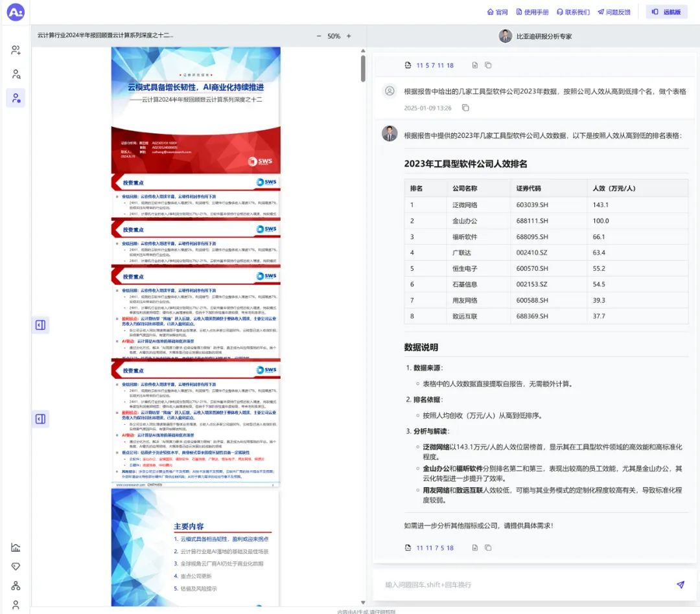Screen dimensions: 700x614
Task: Click the document title above the PDF viewer
Action: (106, 35)
